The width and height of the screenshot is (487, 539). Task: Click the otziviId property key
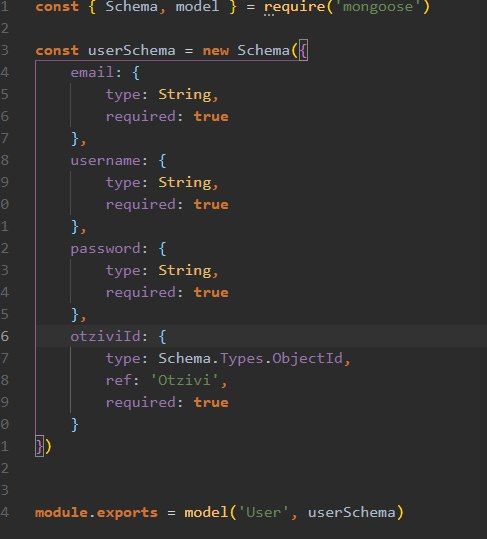click(x=105, y=336)
